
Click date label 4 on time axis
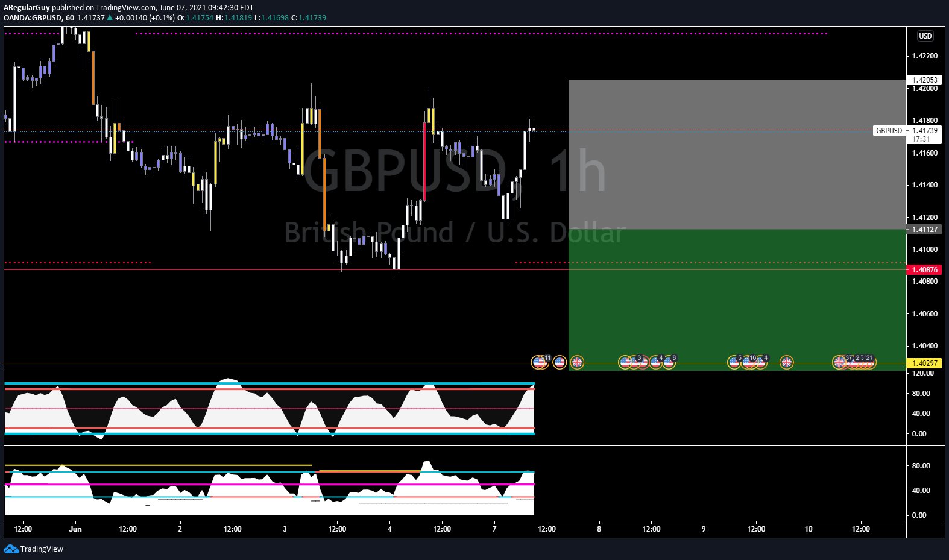click(389, 529)
